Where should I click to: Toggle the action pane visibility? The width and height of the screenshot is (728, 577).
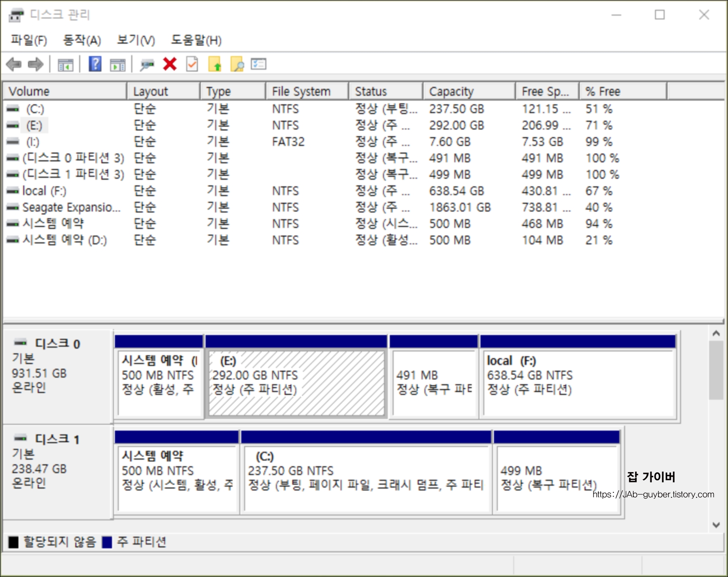click(118, 64)
